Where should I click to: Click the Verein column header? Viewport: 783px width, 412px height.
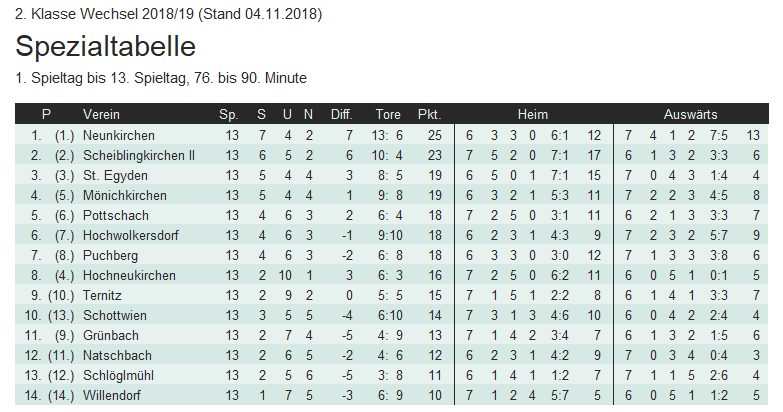pyautogui.click(x=101, y=114)
